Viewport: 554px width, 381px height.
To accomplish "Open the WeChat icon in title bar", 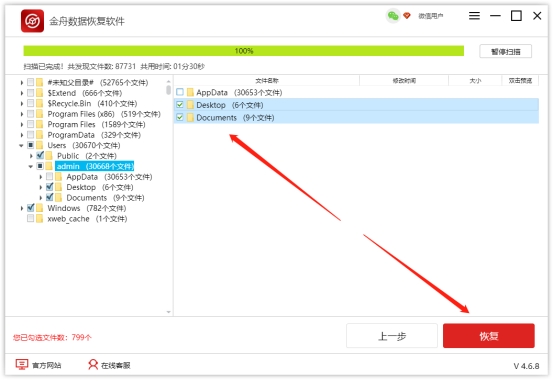I will point(393,16).
